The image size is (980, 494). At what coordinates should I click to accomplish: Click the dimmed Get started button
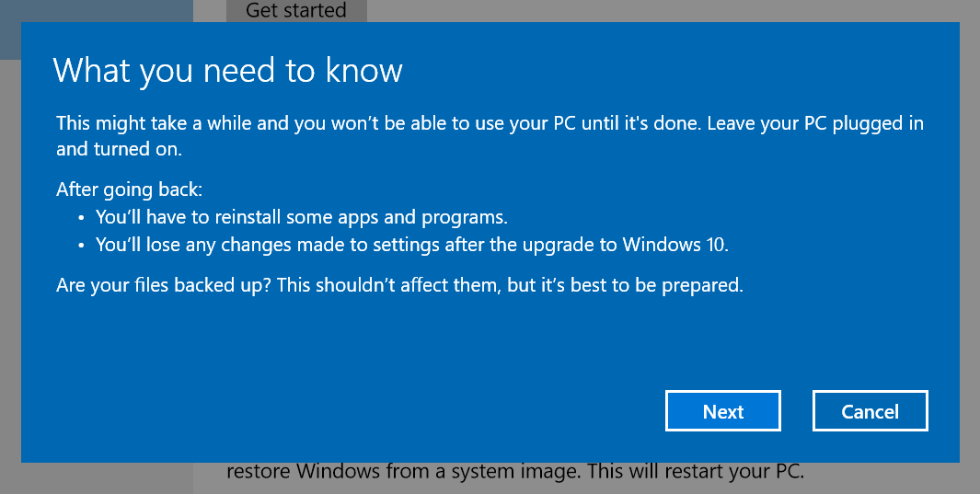coord(296,11)
